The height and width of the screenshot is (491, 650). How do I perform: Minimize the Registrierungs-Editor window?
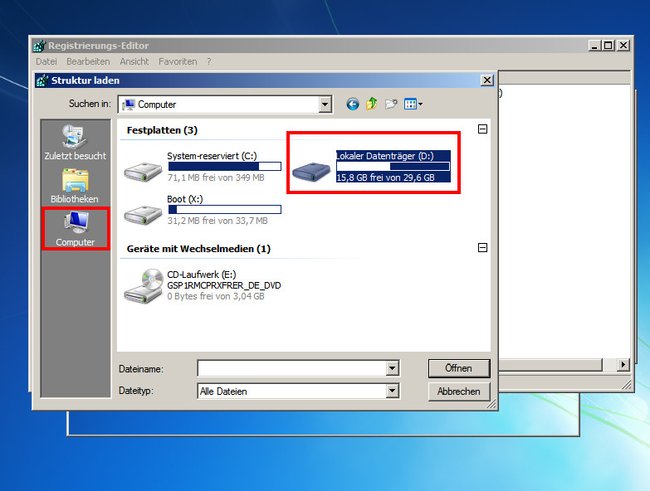click(x=595, y=45)
